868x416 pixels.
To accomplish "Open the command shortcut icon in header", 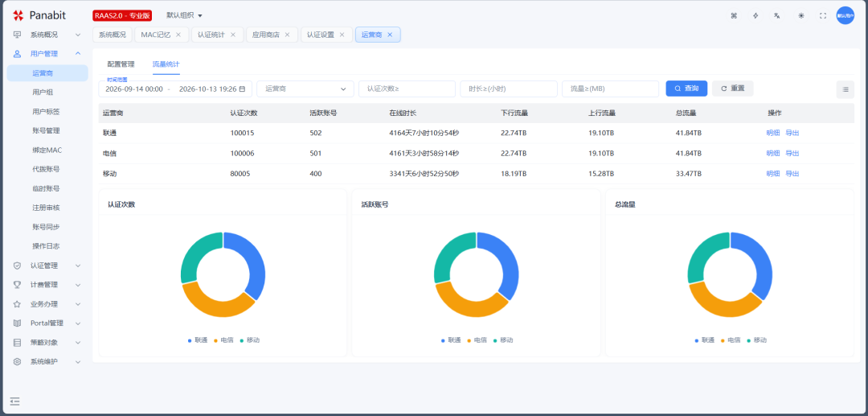I will (x=735, y=15).
